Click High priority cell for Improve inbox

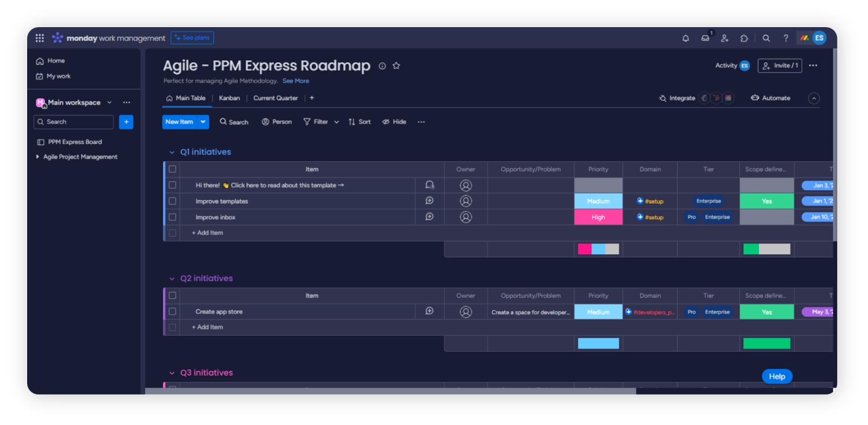click(598, 217)
